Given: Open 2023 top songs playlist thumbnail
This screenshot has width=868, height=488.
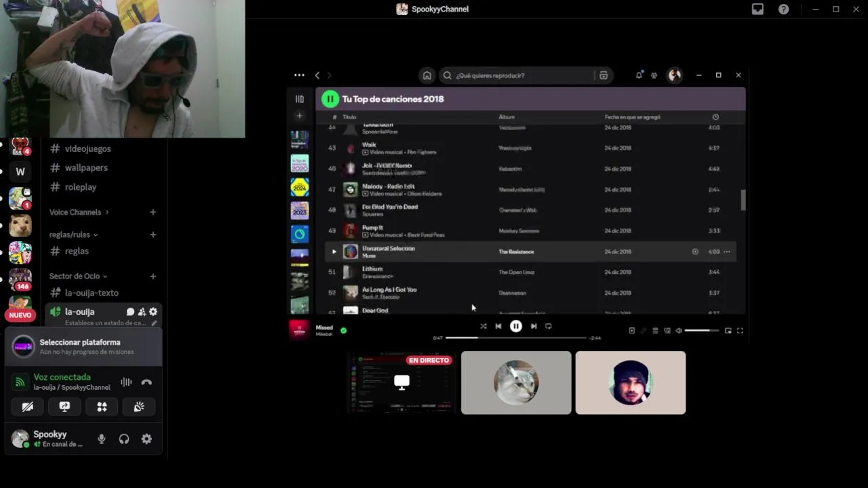Looking at the screenshot, I should pyautogui.click(x=299, y=210).
